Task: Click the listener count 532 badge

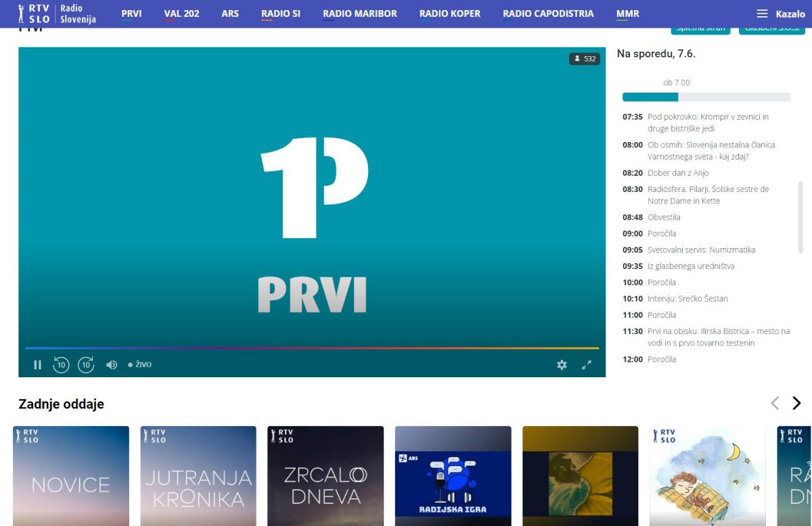Action: 585,59
